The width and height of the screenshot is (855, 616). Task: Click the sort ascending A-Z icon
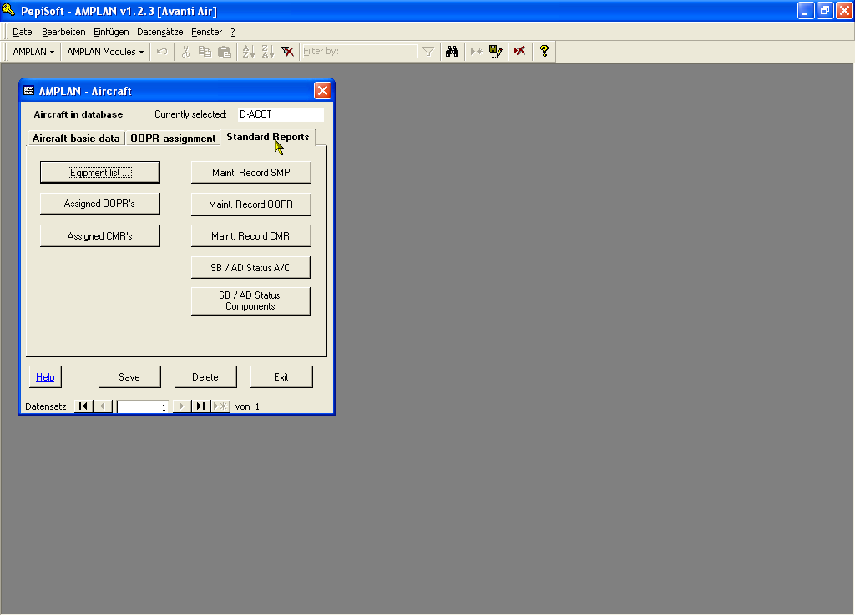coord(248,52)
